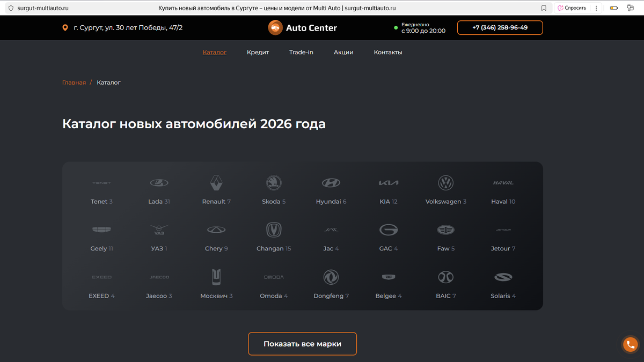Click the heading Каталог новых автомобилей 2026 года
This screenshot has height=362, width=644.
point(194,124)
